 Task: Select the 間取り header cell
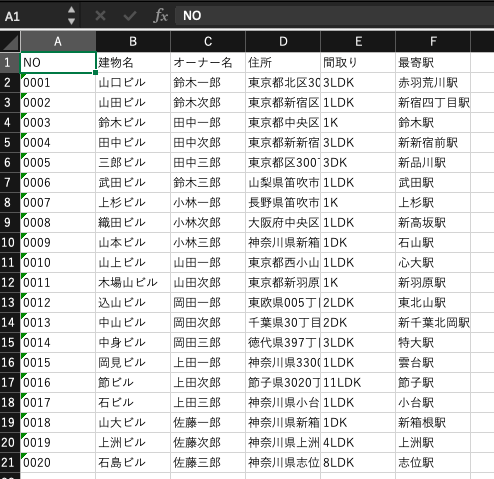358,63
